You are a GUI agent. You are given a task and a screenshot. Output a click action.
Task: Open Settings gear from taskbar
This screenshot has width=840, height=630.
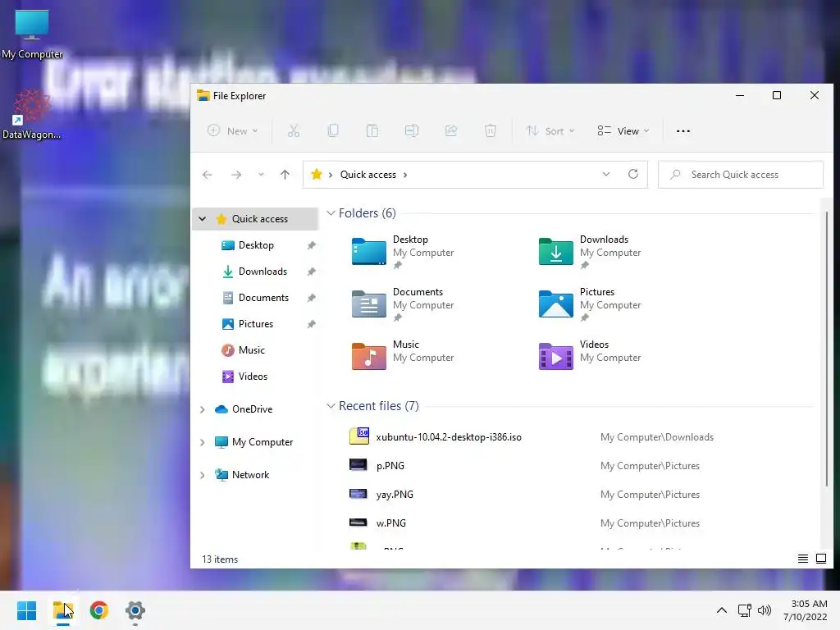pyautogui.click(x=135, y=610)
